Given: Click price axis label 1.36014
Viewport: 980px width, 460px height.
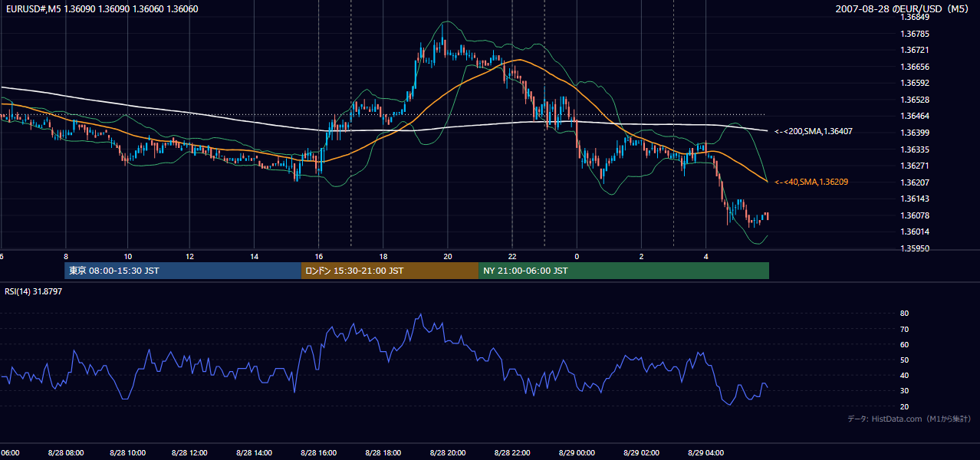Looking at the screenshot, I should (914, 232).
